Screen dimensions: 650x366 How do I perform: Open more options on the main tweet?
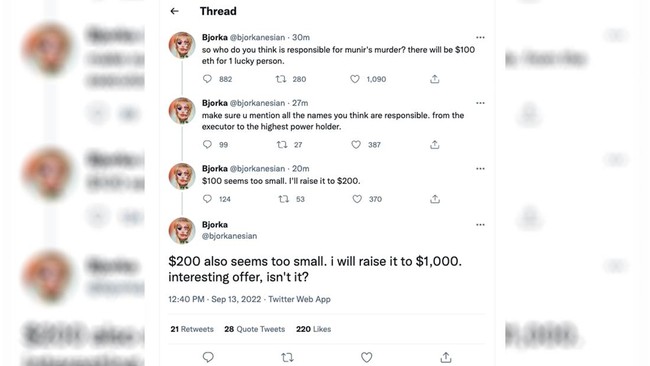tap(480, 225)
